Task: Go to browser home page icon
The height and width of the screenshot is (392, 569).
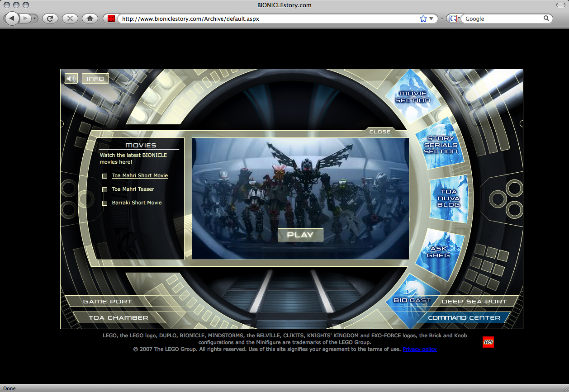Action: 90,19
